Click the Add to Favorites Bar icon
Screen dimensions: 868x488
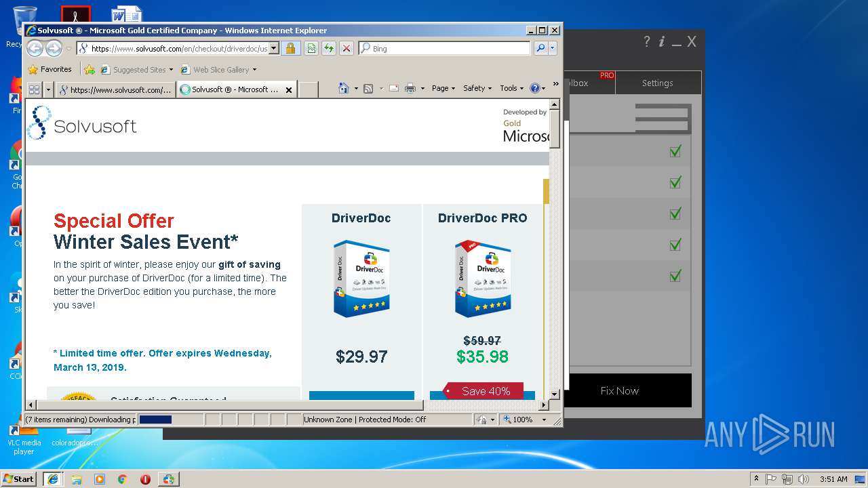pos(89,69)
